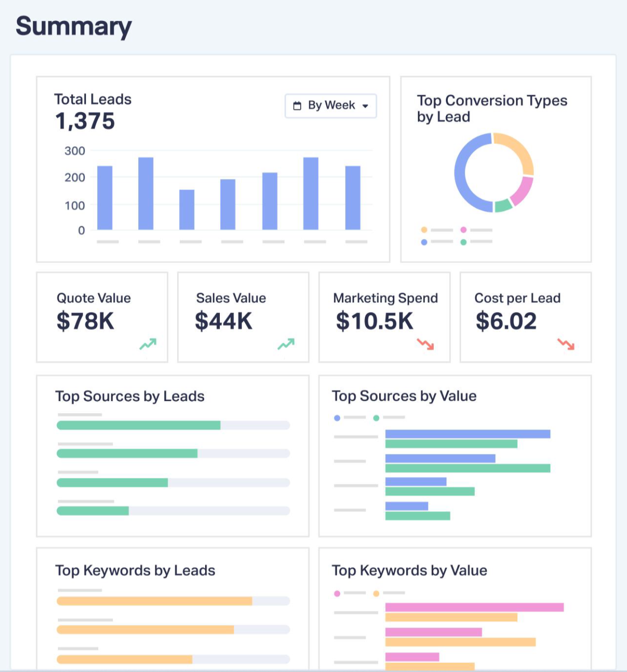Image resolution: width=627 pixels, height=672 pixels.
Task: Click the dropdown caret next to By Week
Action: tap(365, 106)
